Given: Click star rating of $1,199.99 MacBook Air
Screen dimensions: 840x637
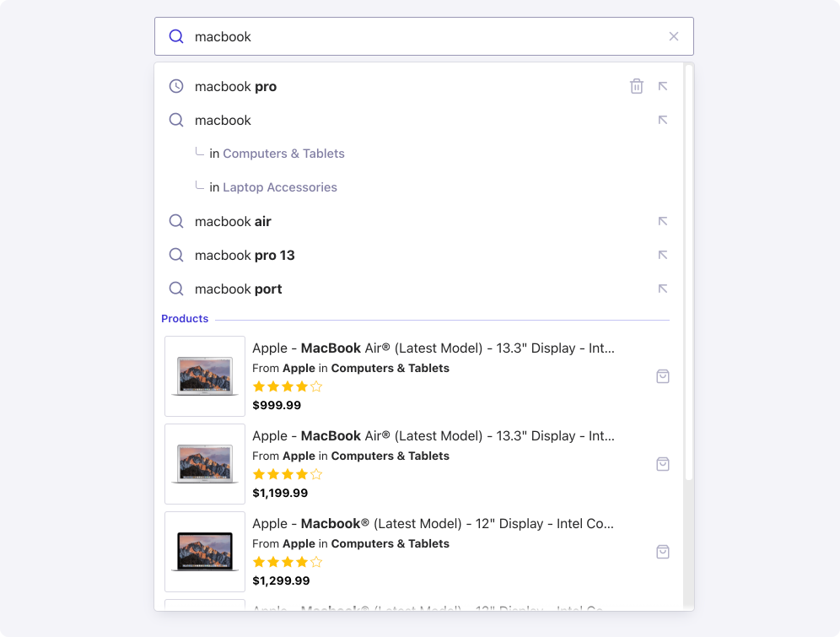Looking at the screenshot, I should pyautogui.click(x=288, y=474).
